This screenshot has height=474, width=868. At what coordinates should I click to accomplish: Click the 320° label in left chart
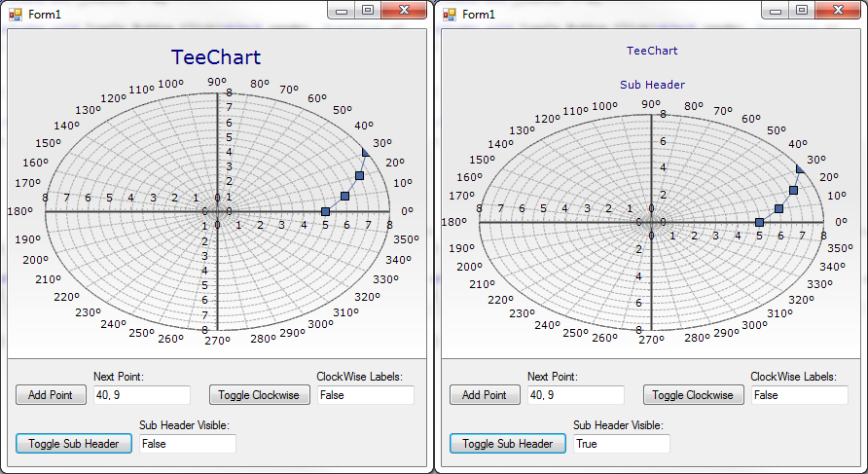click(368, 298)
